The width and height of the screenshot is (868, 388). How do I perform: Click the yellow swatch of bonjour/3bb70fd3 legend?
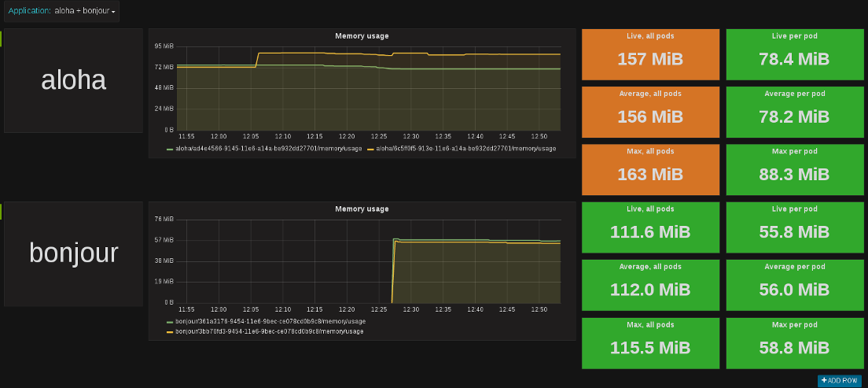point(170,332)
